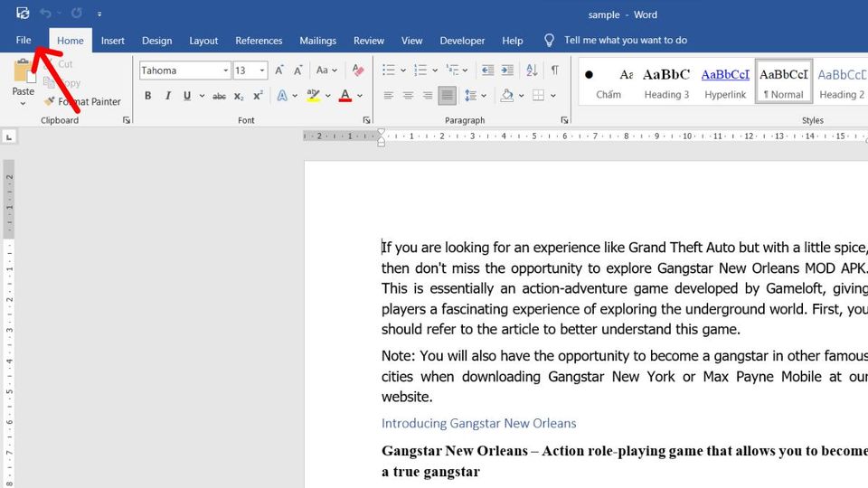This screenshot has height=488, width=868.
Task: Open the Clipboard pane dialog launcher
Action: tap(127, 120)
